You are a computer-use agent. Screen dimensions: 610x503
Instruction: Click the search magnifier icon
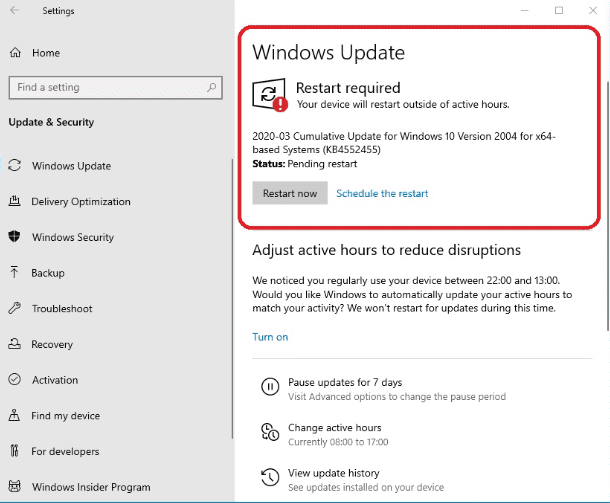click(212, 87)
